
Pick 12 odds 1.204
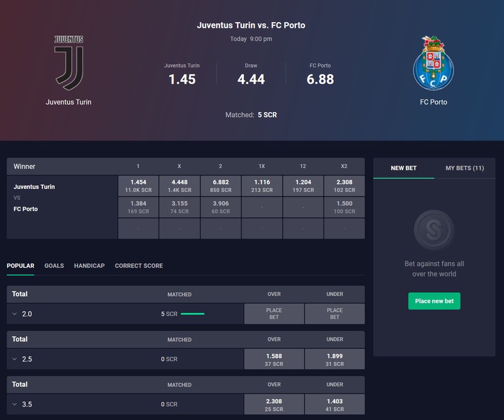pos(303,186)
